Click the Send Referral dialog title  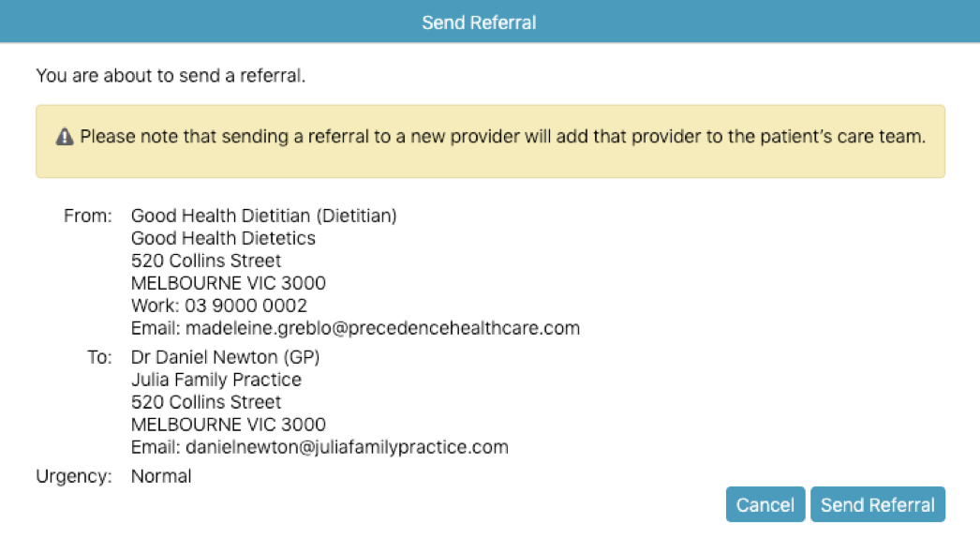[479, 22]
